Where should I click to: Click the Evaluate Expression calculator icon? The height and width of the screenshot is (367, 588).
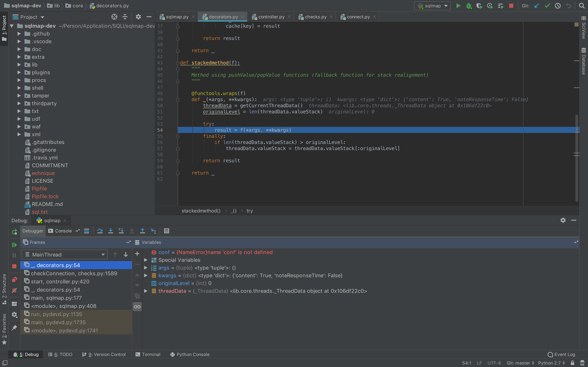[x=166, y=231]
